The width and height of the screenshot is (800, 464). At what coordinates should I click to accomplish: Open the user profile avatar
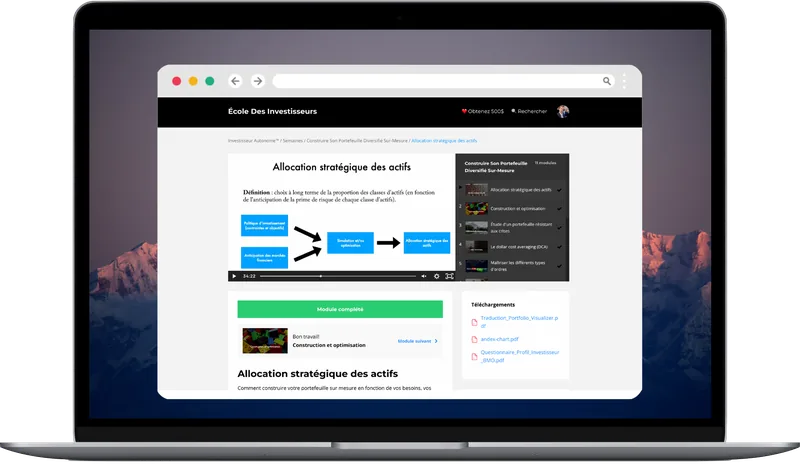(x=563, y=111)
